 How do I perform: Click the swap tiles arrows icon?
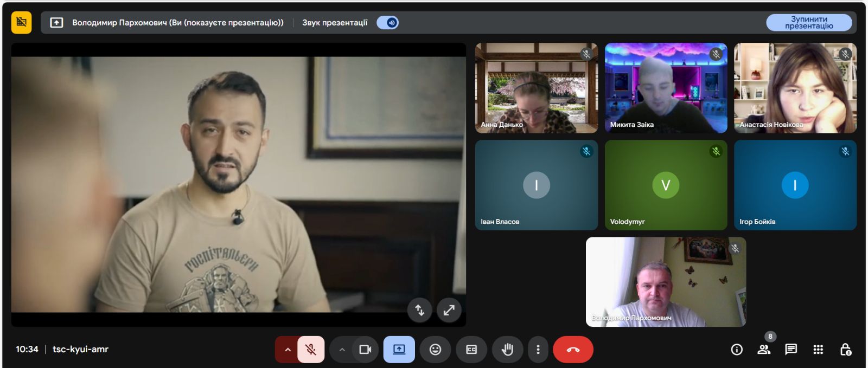point(419,310)
